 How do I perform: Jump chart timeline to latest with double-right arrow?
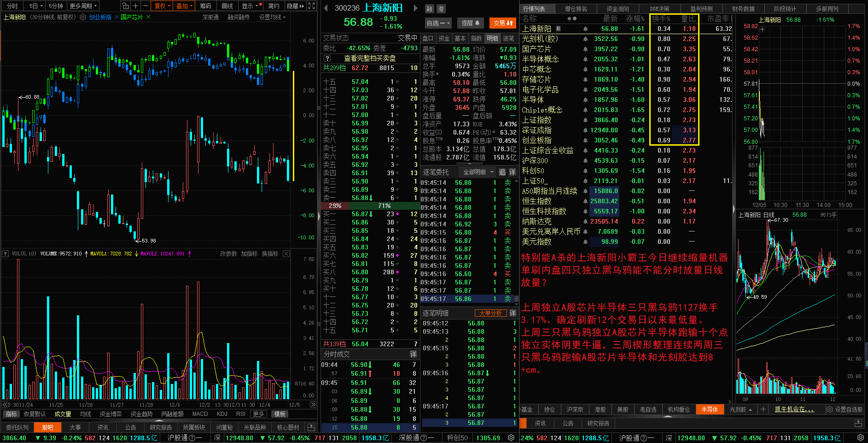pos(313,405)
